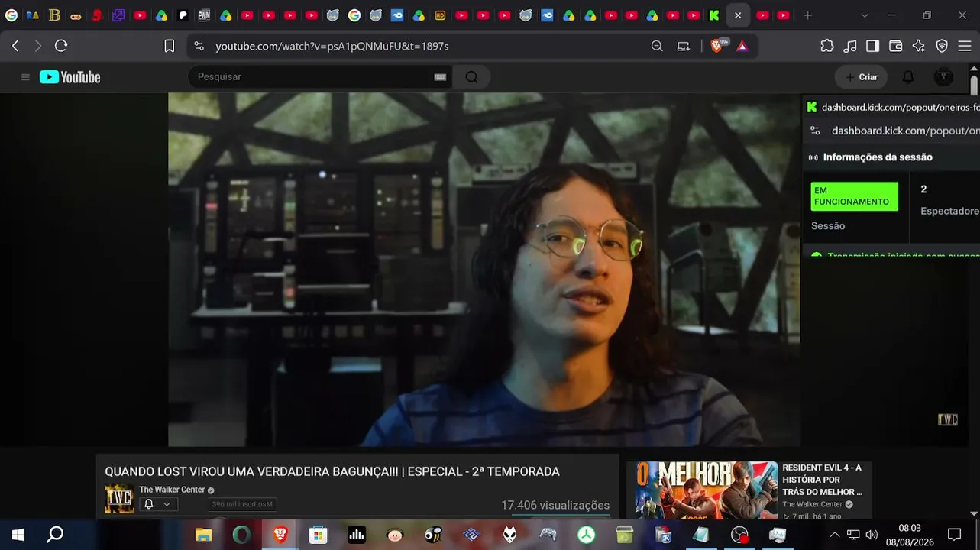Open the Brave VPN shield icon
980x550 pixels.
tap(942, 46)
